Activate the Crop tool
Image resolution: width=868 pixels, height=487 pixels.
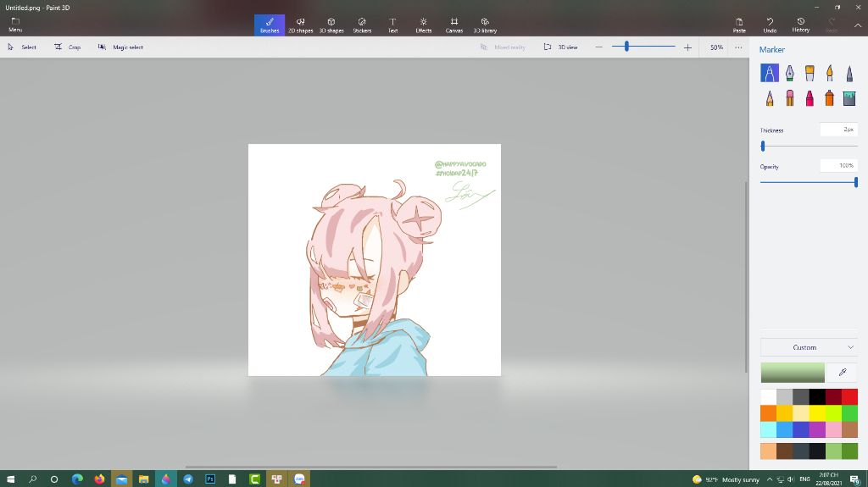pyautogui.click(x=68, y=47)
